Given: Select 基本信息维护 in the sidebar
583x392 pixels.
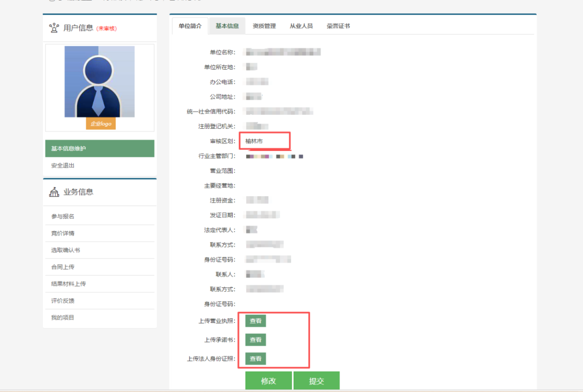Looking at the screenshot, I should (x=100, y=149).
